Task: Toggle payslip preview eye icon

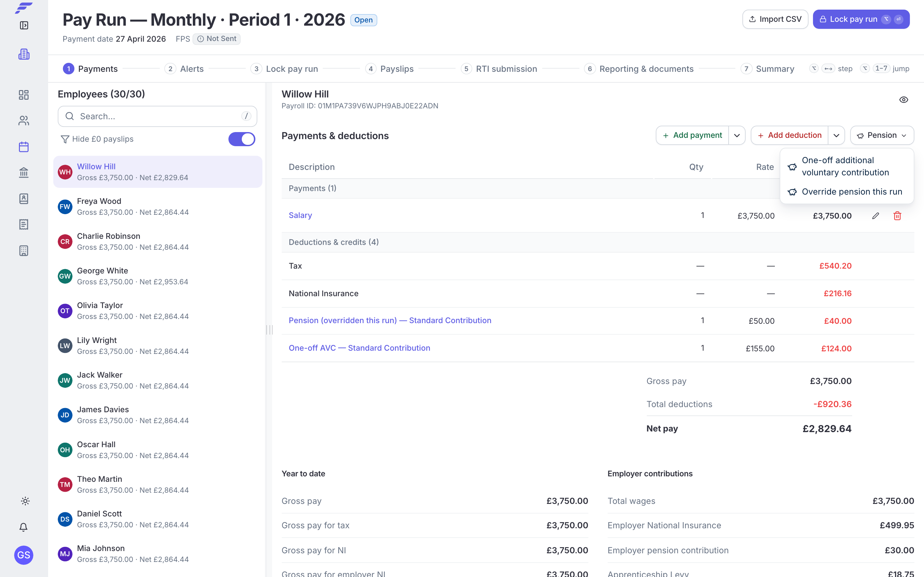Action: click(x=903, y=100)
